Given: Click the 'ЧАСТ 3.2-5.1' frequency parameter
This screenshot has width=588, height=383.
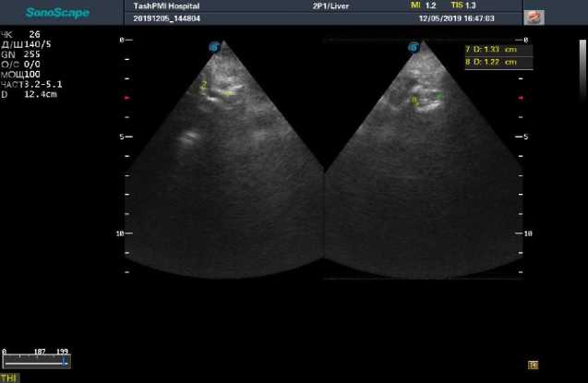Looking at the screenshot, I should click(31, 84).
